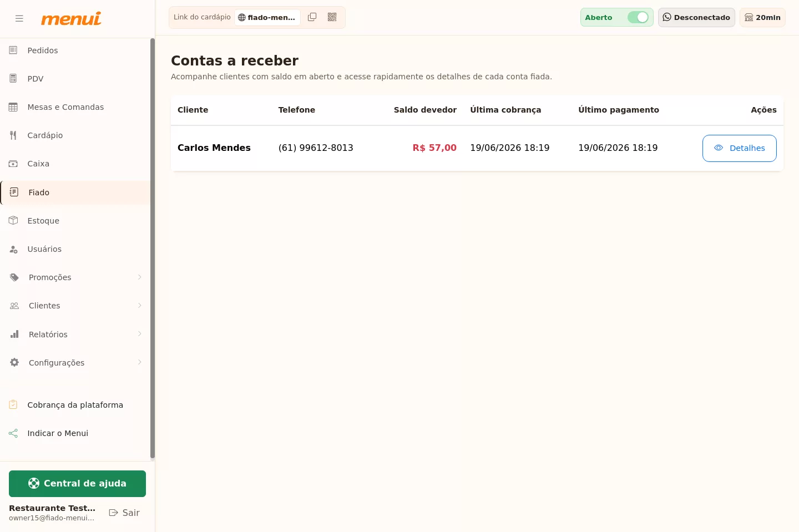
Task: Click the Saldo devedor column header
Action: point(425,110)
